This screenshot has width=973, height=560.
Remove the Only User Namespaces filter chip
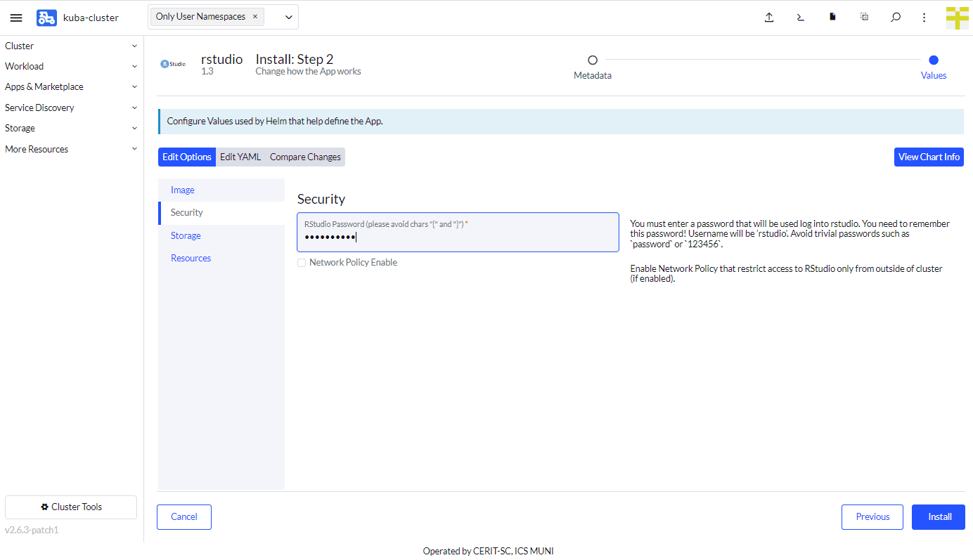point(255,16)
